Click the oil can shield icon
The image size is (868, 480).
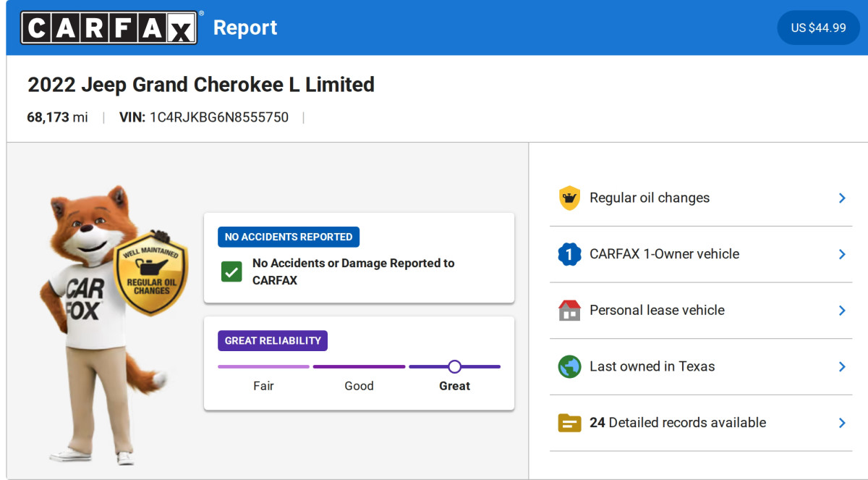pos(569,198)
